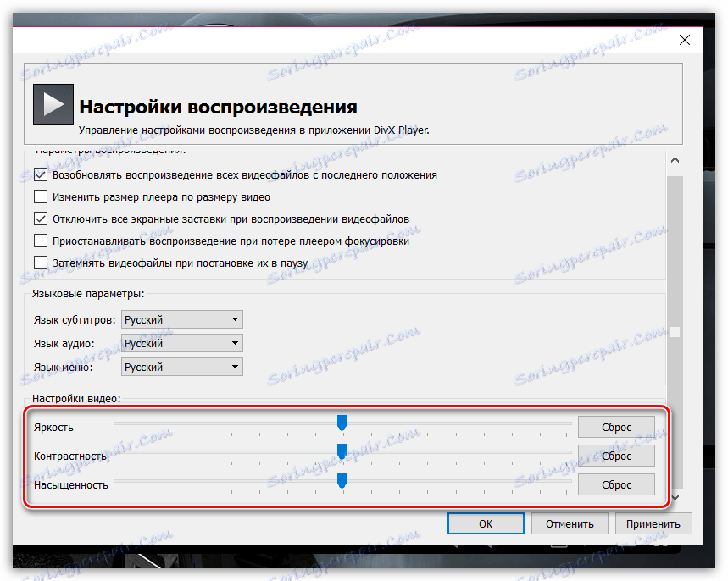Uncheck resume playback from last position
Viewport: 728px width, 581px height.
[x=40, y=174]
